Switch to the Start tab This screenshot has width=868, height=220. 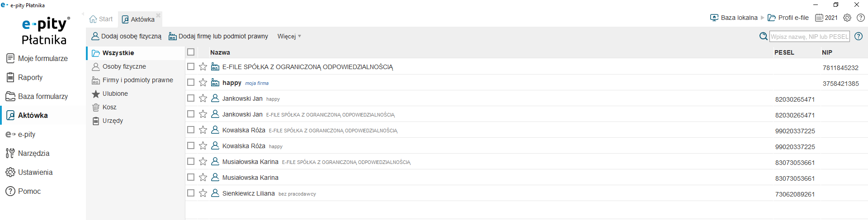[101, 19]
